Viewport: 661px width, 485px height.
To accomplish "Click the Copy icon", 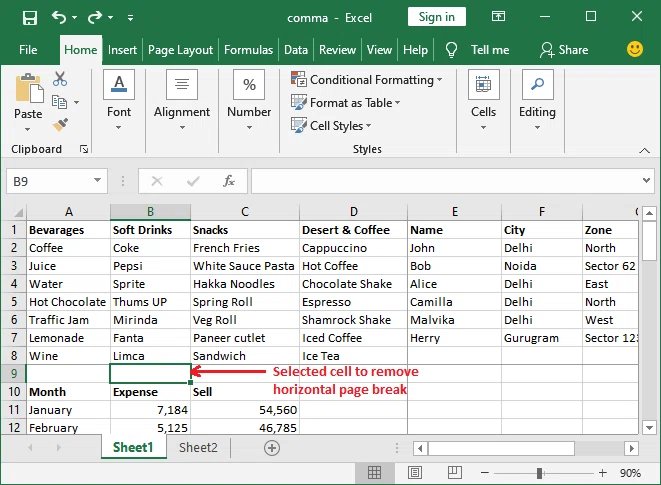I will click(59, 102).
